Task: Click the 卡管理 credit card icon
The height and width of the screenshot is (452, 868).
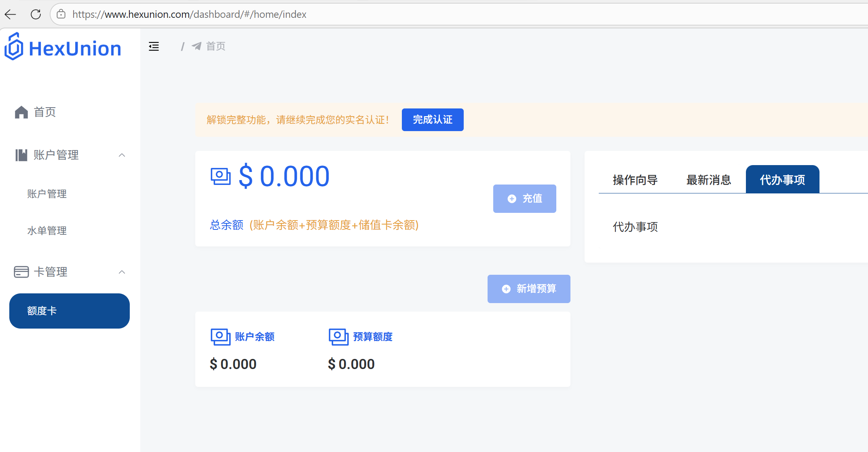Action: (x=21, y=272)
